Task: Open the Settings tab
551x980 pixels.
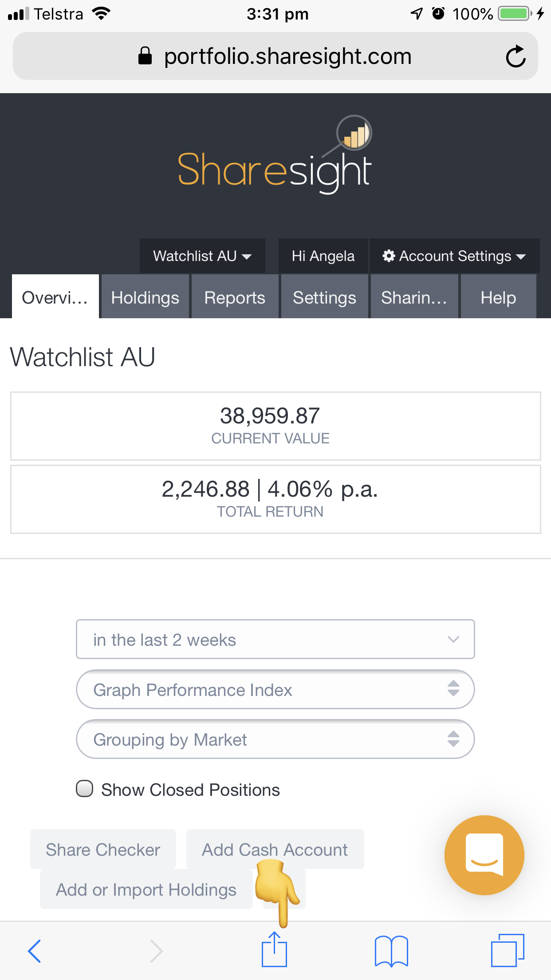Action: (x=324, y=296)
